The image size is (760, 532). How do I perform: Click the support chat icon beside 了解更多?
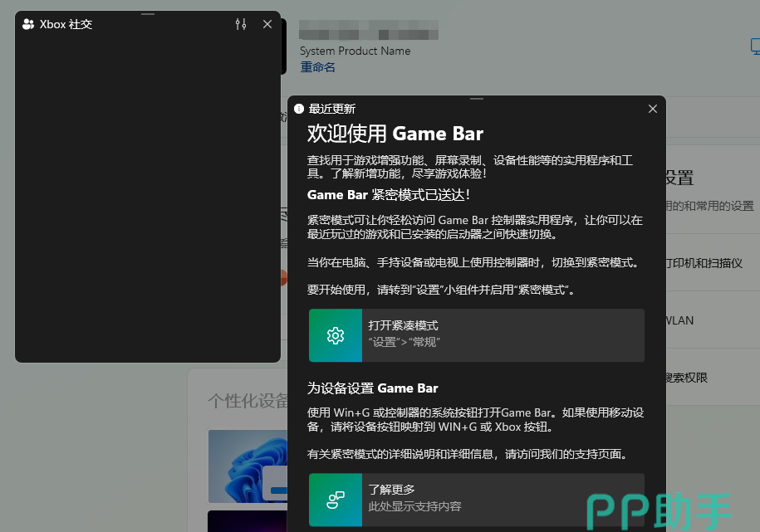[x=336, y=500]
